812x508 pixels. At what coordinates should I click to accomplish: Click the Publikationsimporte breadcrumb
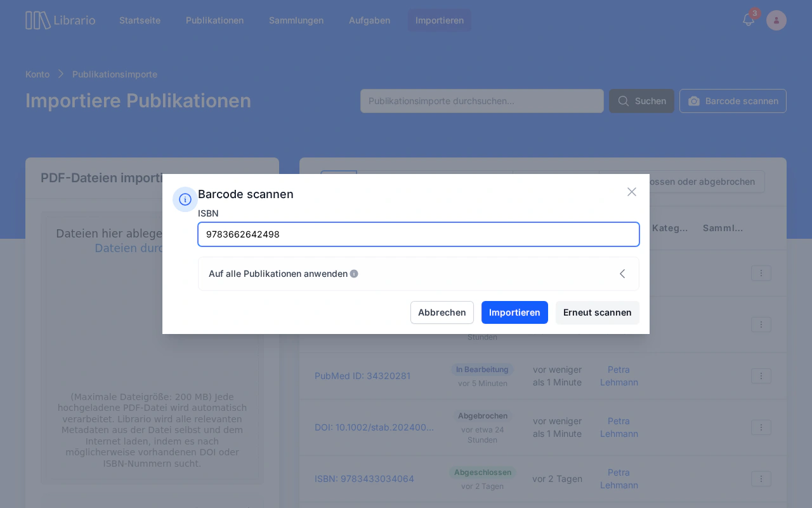coord(115,74)
